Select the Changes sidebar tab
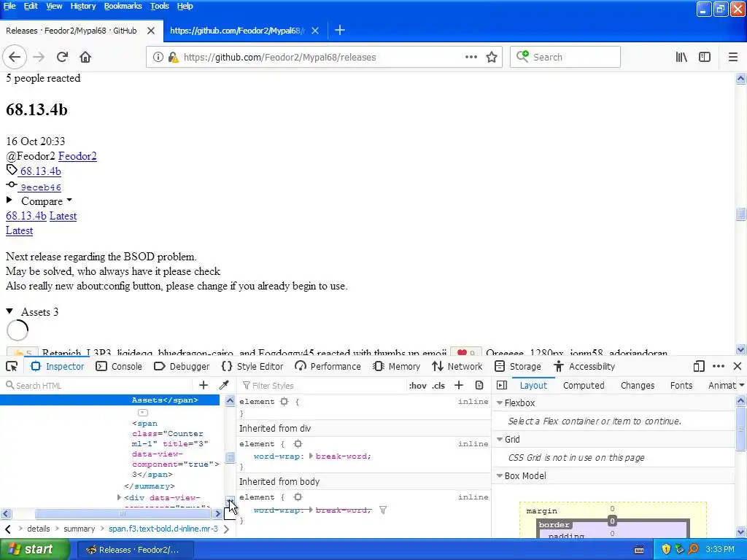Image resolution: width=747 pixels, height=560 pixels. 638,385
